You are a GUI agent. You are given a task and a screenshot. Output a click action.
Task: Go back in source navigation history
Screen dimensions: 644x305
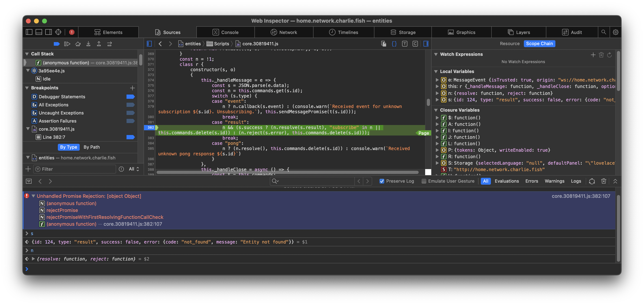160,44
